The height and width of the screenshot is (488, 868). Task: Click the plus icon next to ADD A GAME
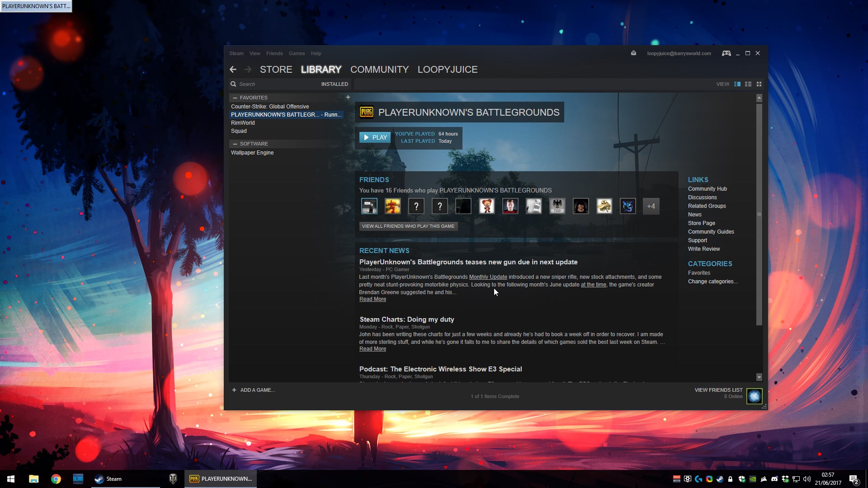click(x=234, y=390)
